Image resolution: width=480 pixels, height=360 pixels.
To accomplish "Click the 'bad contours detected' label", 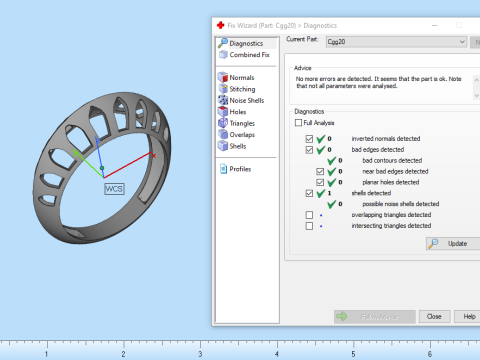I will click(392, 160).
